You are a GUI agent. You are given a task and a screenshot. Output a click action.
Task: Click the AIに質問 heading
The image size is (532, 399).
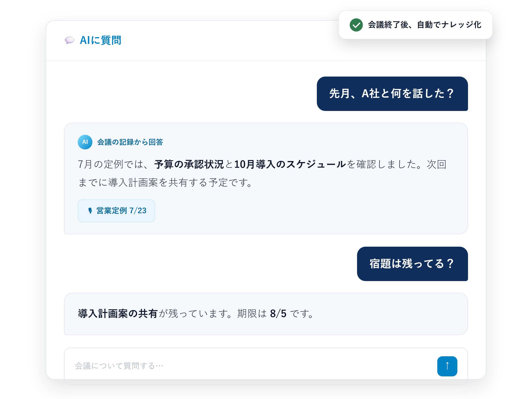coord(101,40)
